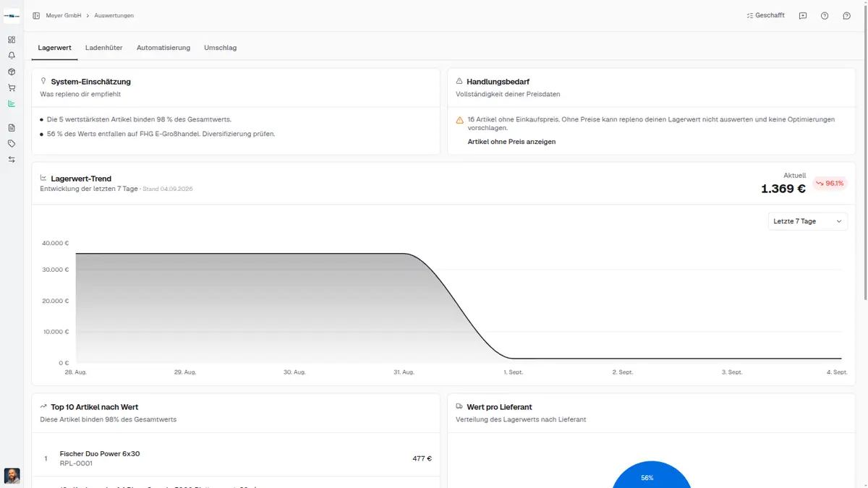Click the 1.369 € current value

(x=783, y=189)
